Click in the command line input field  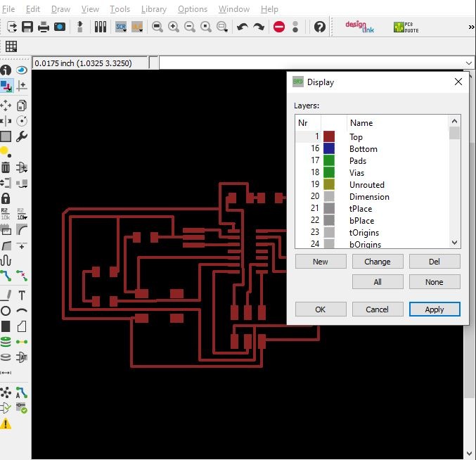312,63
